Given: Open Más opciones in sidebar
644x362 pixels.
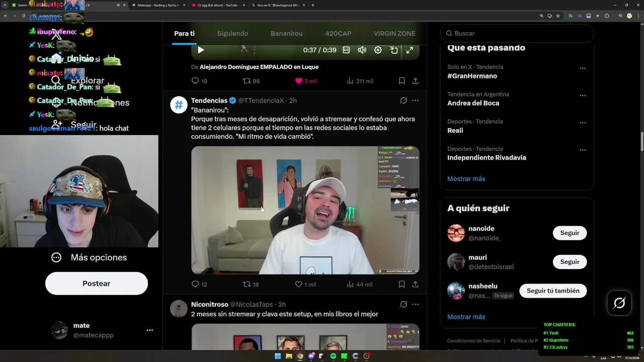Looking at the screenshot, I should 89,257.
